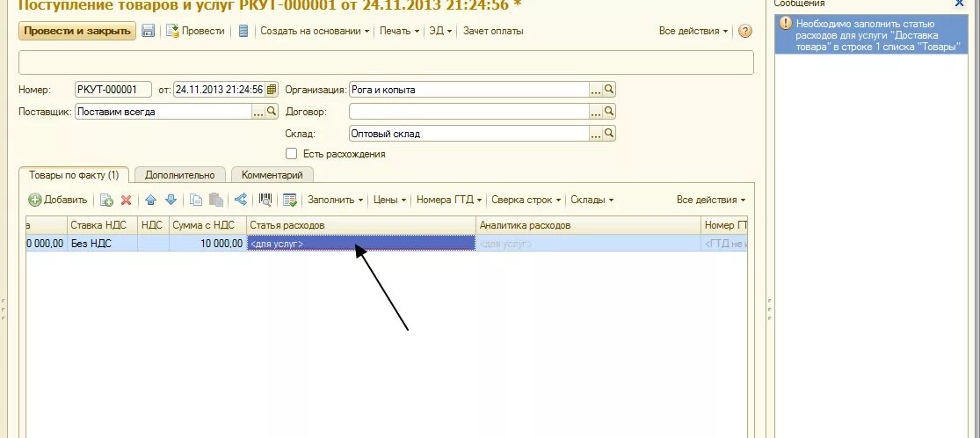Select highlighted Статья расходов cell <для услуг>
The width and height of the screenshot is (980, 438).
coord(361,244)
